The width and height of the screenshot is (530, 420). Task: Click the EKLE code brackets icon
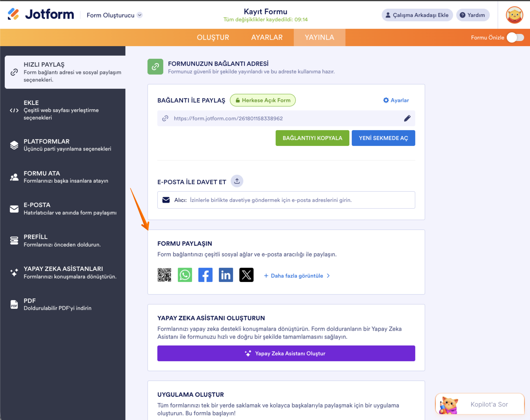coord(14,110)
